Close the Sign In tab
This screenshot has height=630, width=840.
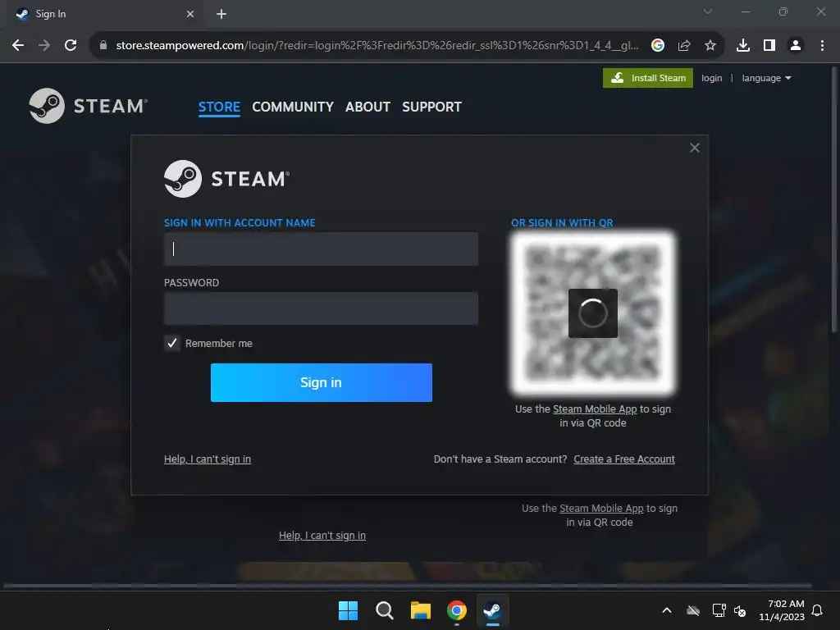coord(190,14)
